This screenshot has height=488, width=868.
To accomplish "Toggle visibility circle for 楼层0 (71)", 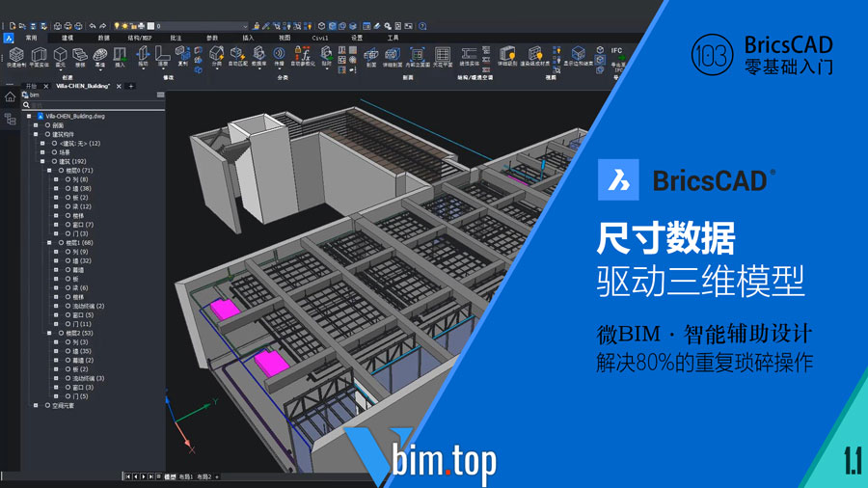I will click(62, 171).
